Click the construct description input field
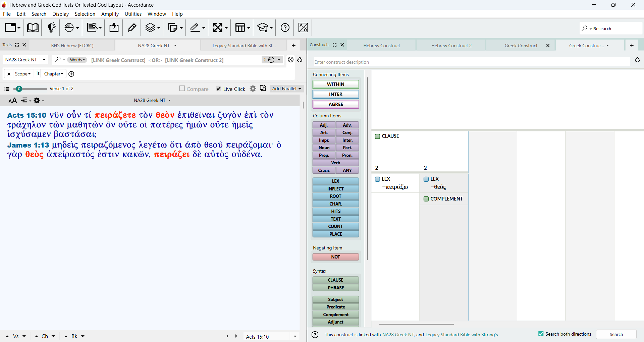This screenshot has height=342, width=644. 471,62
